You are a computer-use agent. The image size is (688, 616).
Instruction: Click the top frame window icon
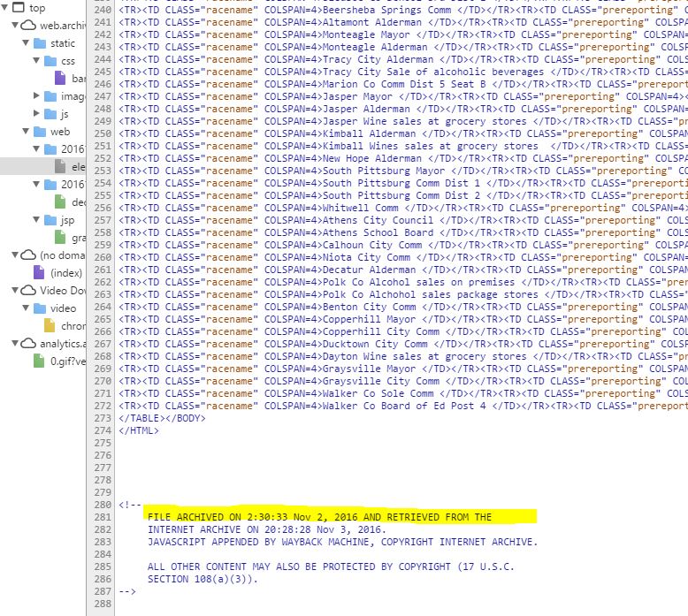pos(19,8)
